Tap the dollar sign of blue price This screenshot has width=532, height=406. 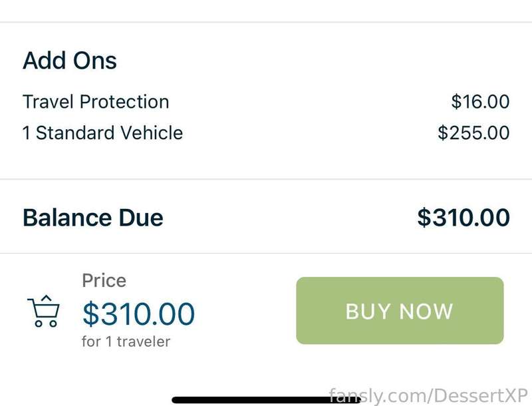(90, 313)
